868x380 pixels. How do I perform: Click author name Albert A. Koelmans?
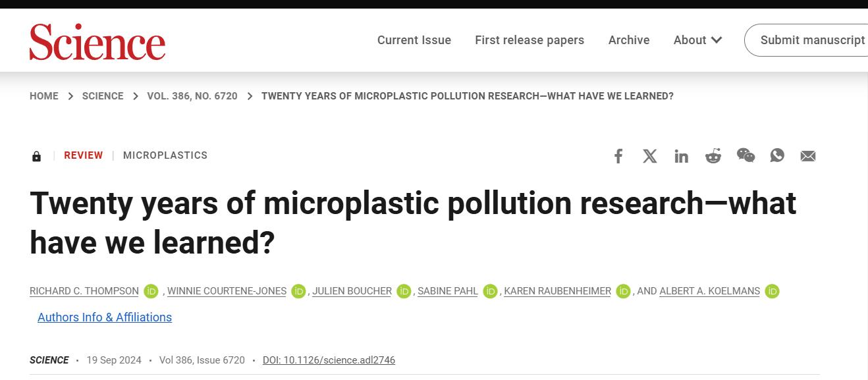(x=709, y=291)
